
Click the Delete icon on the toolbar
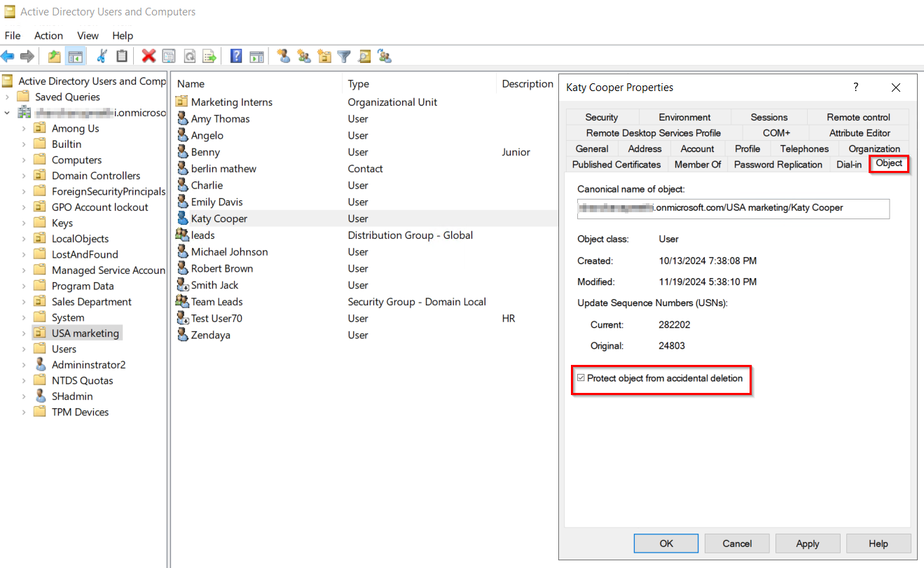pyautogui.click(x=149, y=56)
